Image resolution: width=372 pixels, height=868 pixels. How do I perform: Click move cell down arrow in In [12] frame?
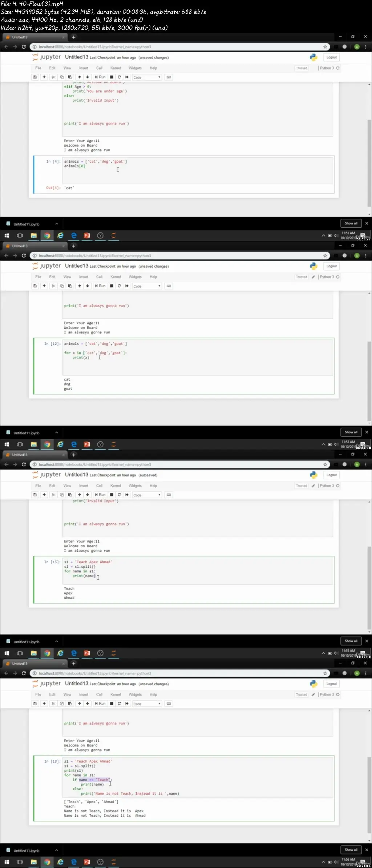[x=88, y=286]
